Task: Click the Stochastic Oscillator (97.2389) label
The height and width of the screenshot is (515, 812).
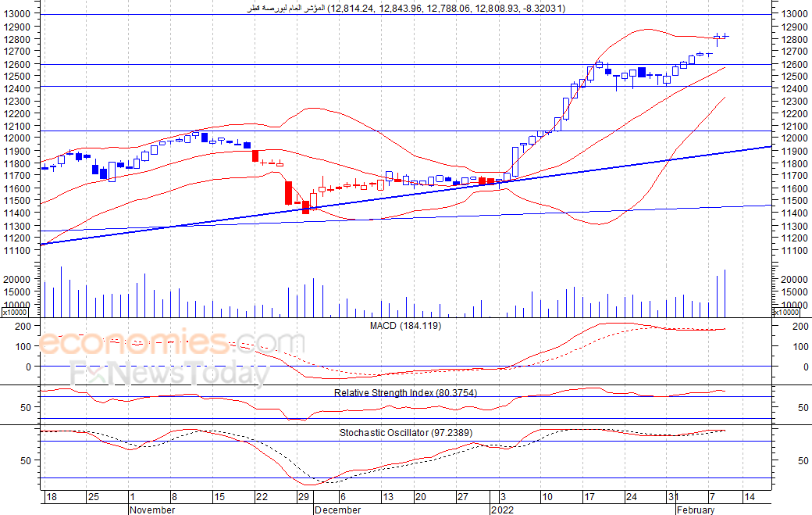Action: tap(406, 433)
